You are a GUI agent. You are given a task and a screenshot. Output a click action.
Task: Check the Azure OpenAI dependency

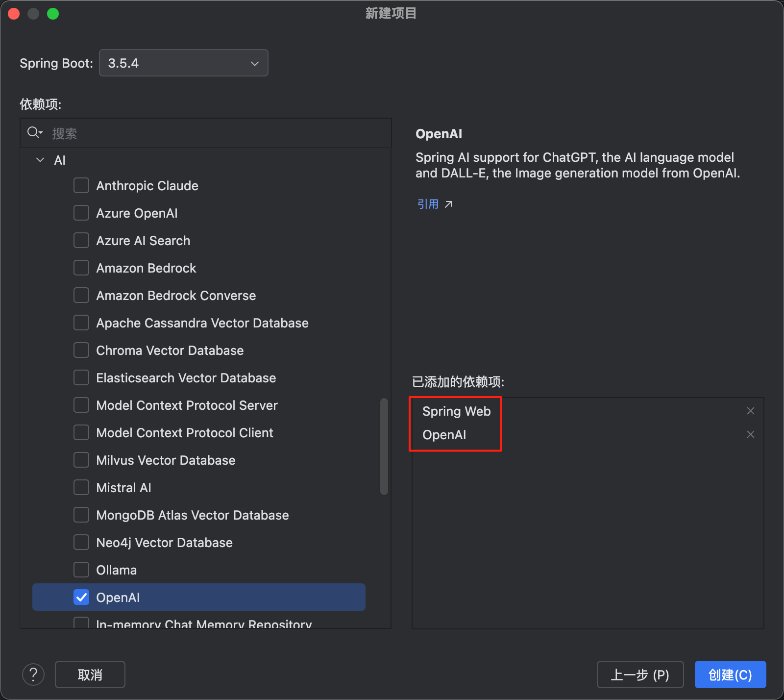(x=81, y=213)
